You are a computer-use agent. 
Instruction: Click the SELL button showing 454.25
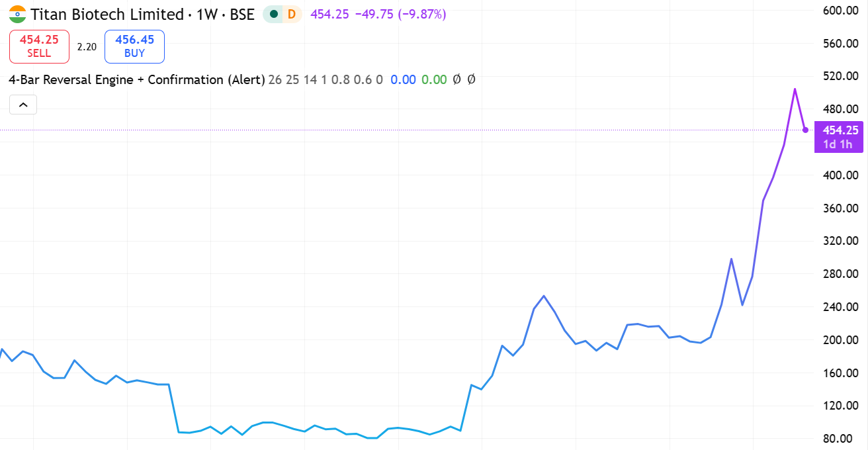(x=39, y=46)
